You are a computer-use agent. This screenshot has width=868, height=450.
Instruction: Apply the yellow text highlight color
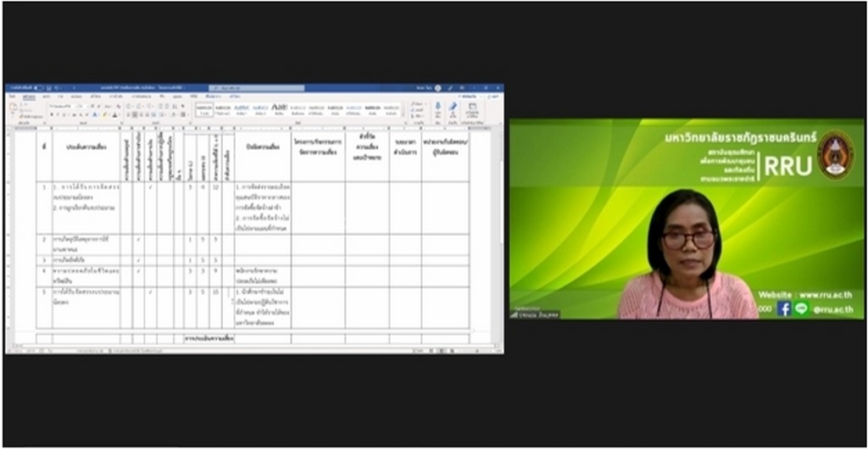[x=104, y=114]
